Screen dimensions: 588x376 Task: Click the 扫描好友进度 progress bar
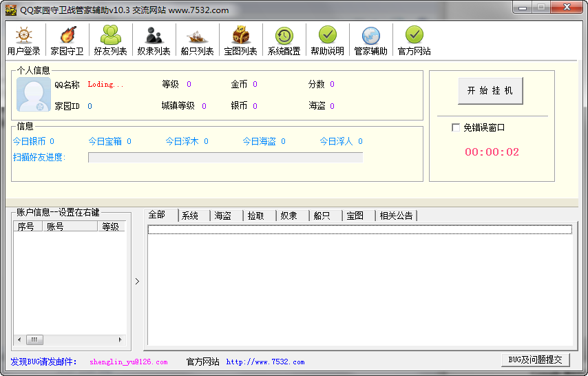225,157
